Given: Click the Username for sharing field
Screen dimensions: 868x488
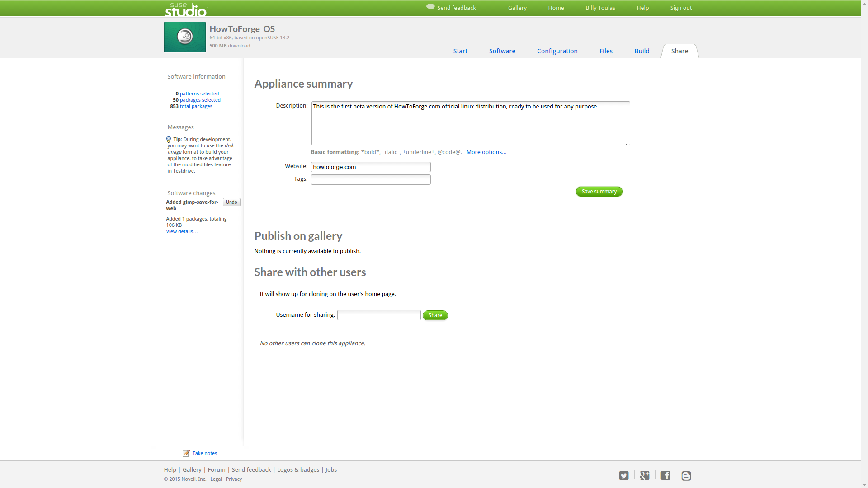Looking at the screenshot, I should (379, 315).
